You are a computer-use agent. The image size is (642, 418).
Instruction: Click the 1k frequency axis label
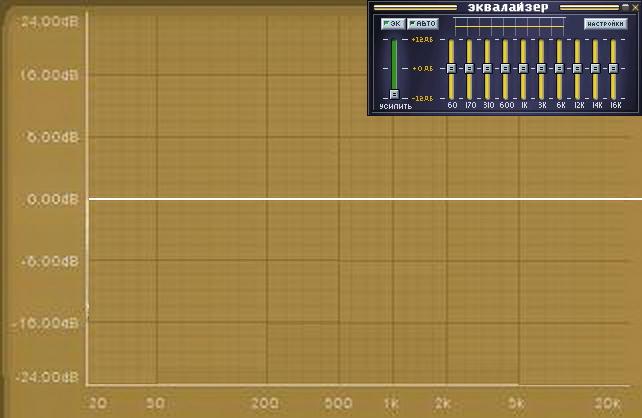point(391,403)
